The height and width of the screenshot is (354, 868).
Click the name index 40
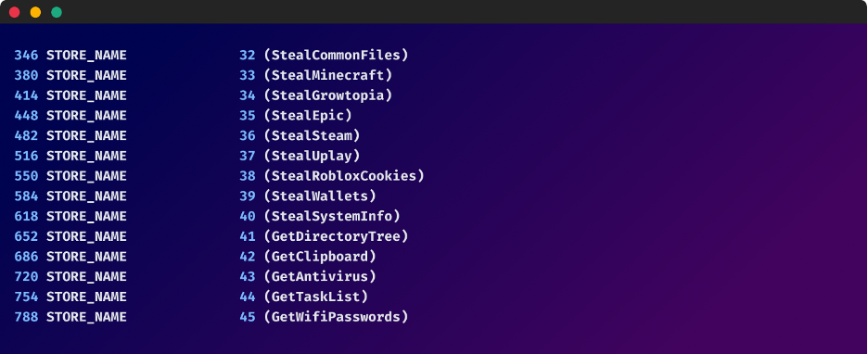248,216
